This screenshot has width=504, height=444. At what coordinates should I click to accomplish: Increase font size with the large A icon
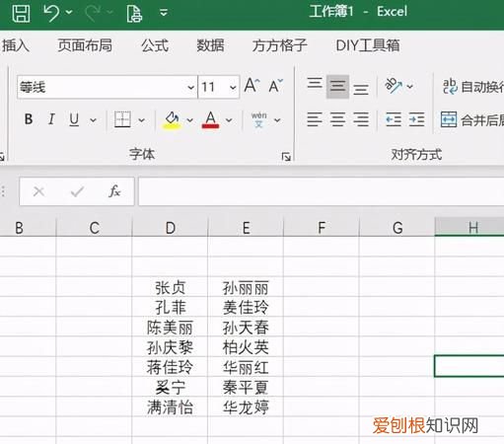[252, 86]
